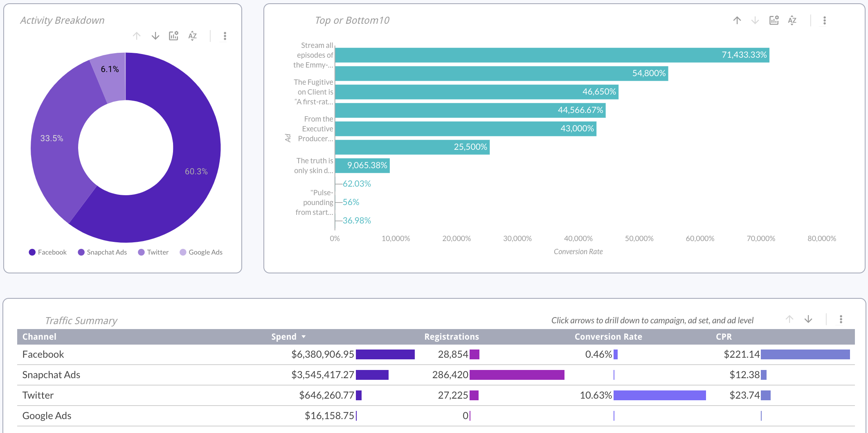This screenshot has width=868, height=433.
Task: Toggle Facebook in the Activity Breakdown legend
Action: pyautogui.click(x=47, y=252)
